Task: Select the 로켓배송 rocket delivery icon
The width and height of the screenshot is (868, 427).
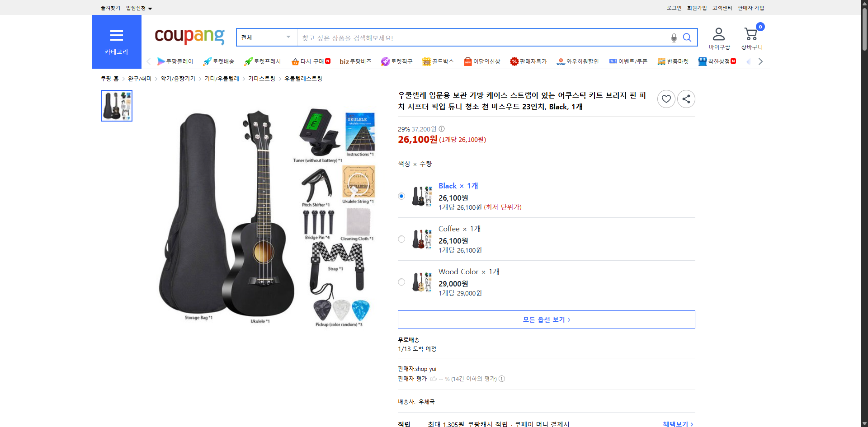Action: [207, 61]
